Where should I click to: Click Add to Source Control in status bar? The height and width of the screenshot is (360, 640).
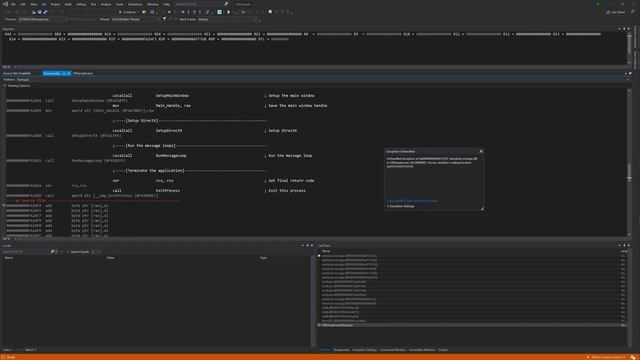(606, 357)
